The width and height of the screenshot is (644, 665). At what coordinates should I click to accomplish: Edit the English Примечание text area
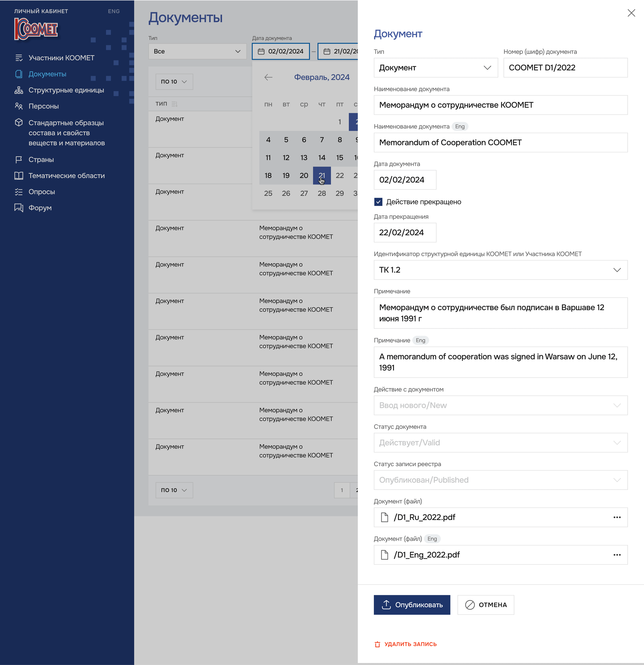(501, 362)
